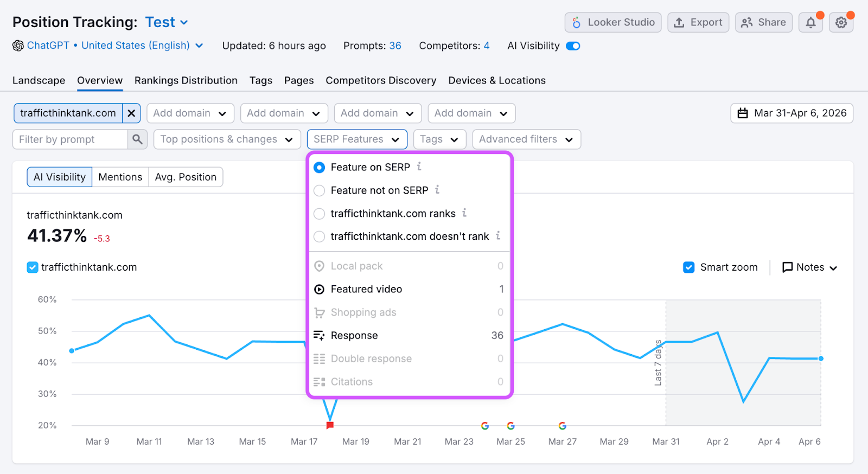The height and width of the screenshot is (474, 868).
Task: Switch to the Rankings Distribution tab
Action: 186,80
